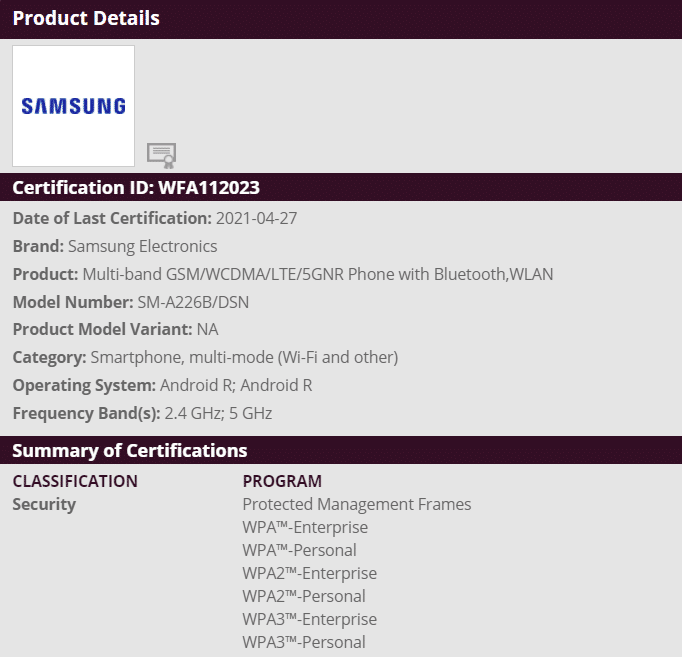Screen dimensions: 682x657
Task: Select Protected Management Frames entry
Action: point(356,504)
